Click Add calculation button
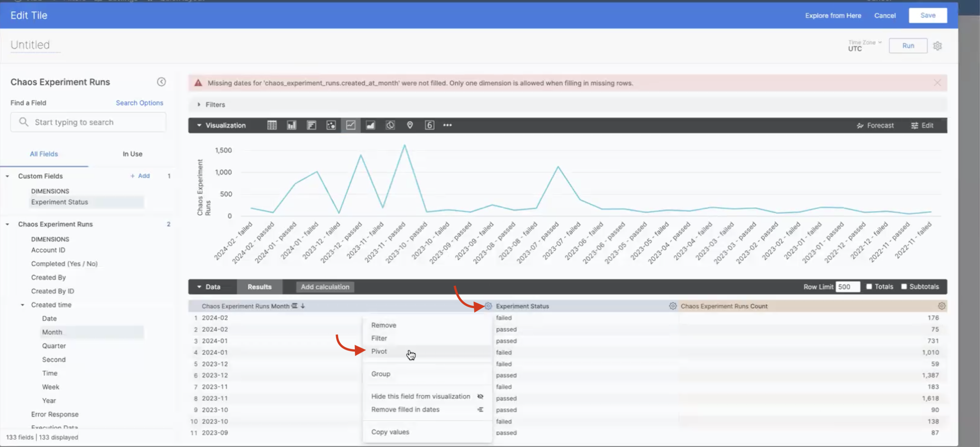The height and width of the screenshot is (447, 980). click(325, 287)
